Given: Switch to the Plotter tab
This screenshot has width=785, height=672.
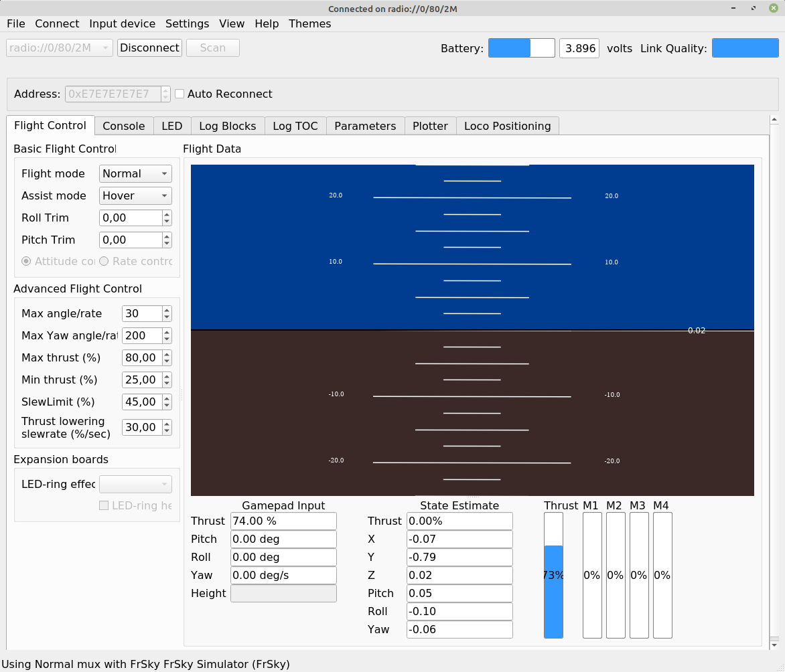Looking at the screenshot, I should (x=430, y=126).
